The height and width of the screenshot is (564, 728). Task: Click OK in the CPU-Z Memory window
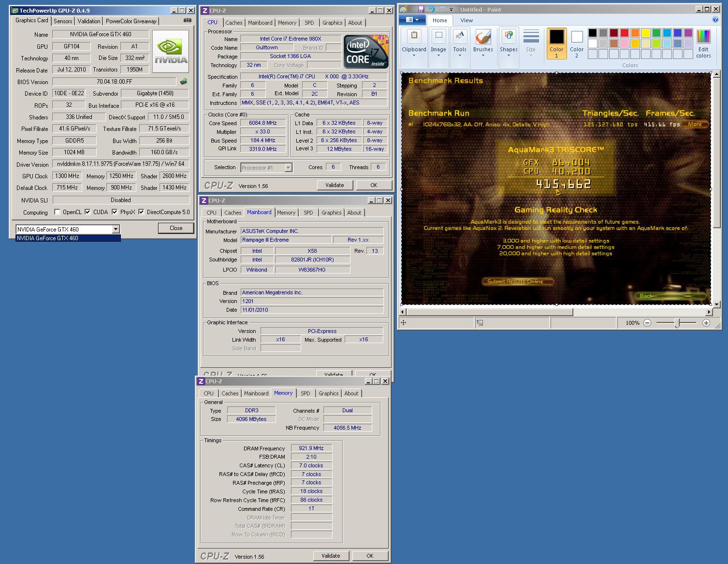(370, 556)
